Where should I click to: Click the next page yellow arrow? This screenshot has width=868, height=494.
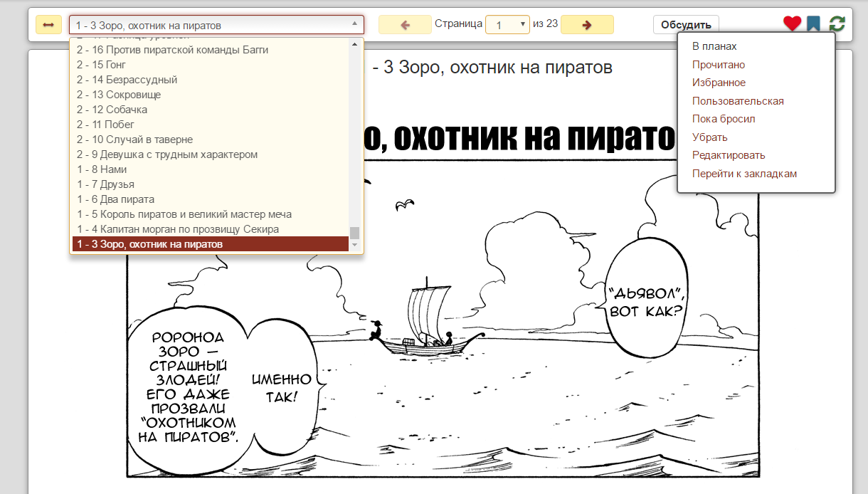587,24
